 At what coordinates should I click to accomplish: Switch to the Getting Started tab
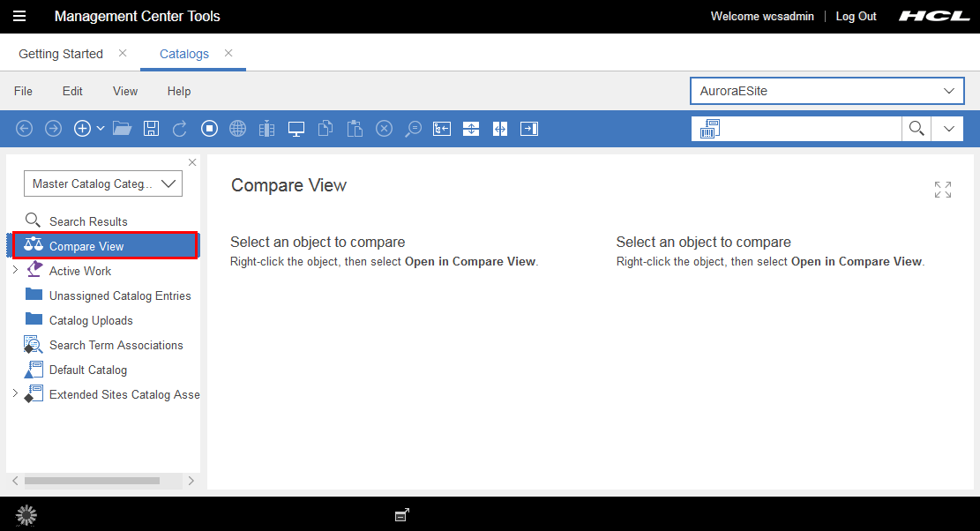point(61,54)
